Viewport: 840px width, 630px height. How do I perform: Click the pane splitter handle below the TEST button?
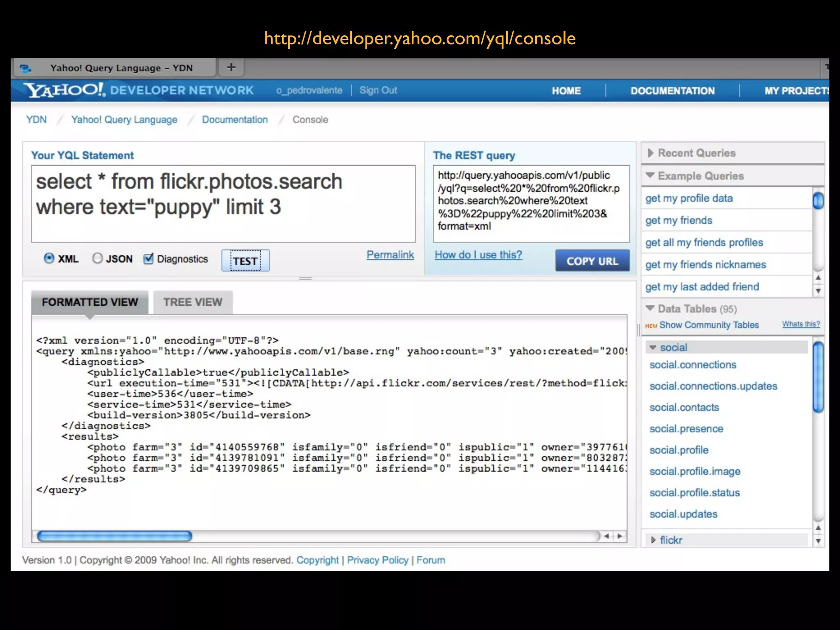tap(305, 278)
